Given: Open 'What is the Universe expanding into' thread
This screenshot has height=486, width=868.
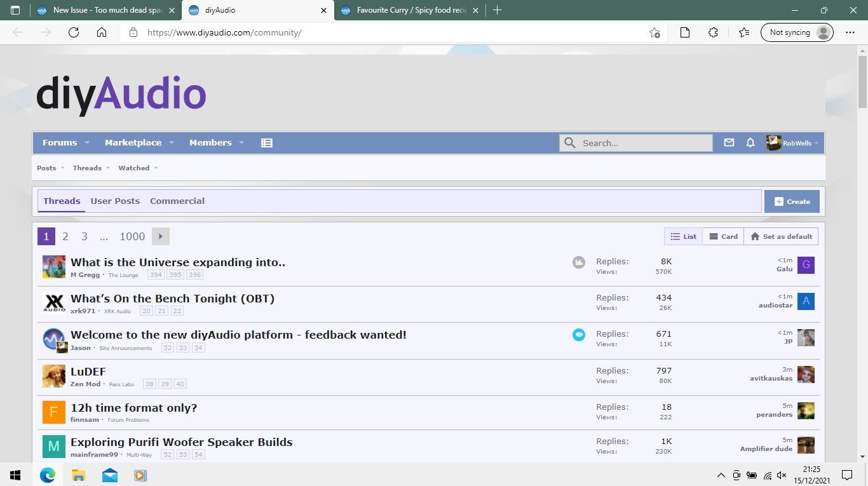Looking at the screenshot, I should 178,262.
